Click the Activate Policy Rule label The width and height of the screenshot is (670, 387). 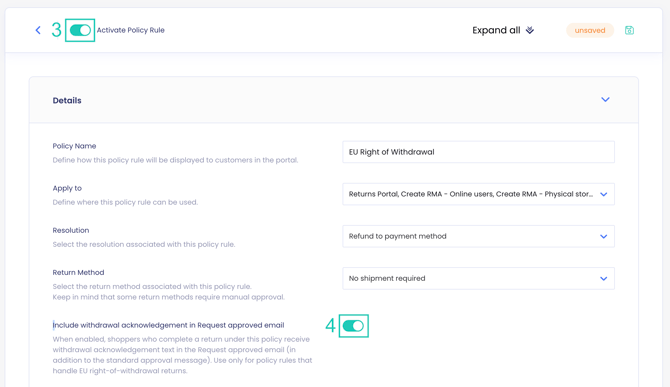(x=130, y=30)
